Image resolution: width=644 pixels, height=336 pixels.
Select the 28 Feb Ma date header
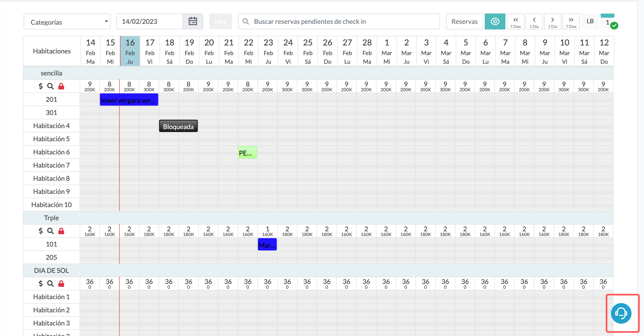point(367,51)
